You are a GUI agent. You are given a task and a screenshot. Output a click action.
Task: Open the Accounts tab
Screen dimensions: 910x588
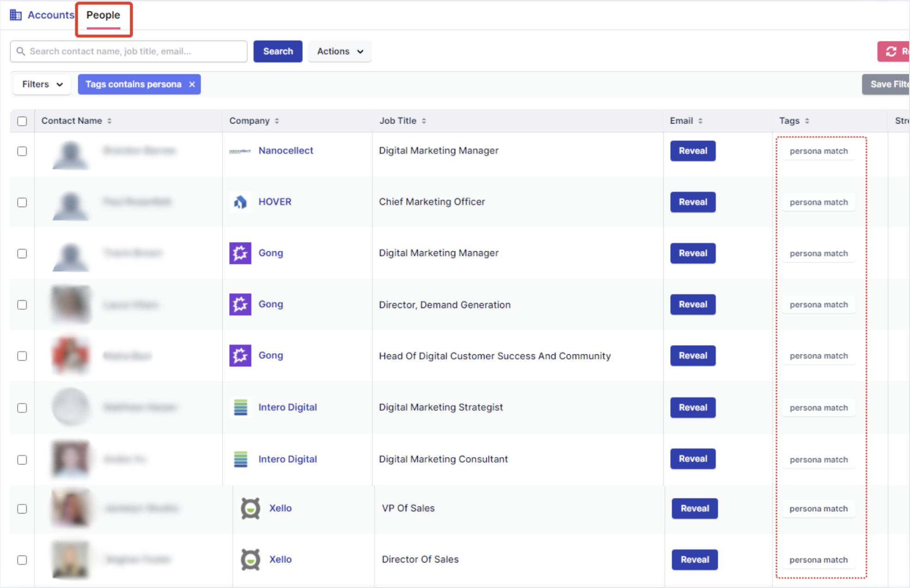pyautogui.click(x=50, y=15)
